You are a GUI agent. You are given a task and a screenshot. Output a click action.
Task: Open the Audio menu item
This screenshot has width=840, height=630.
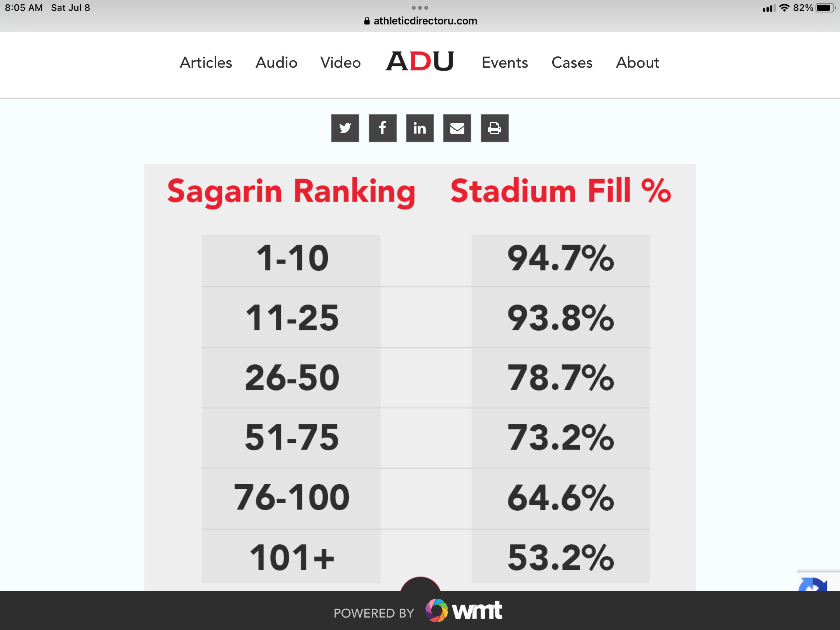tap(276, 63)
